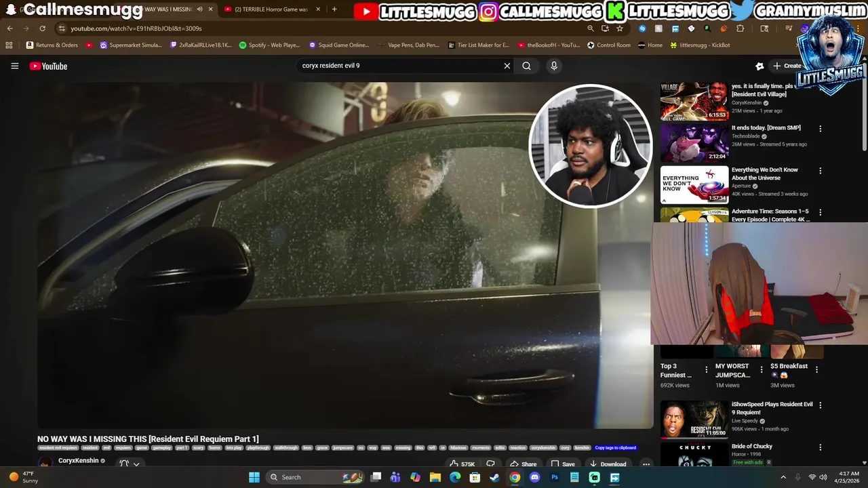
Task: Dislike the video with the thumbs-down
Action: (490, 464)
